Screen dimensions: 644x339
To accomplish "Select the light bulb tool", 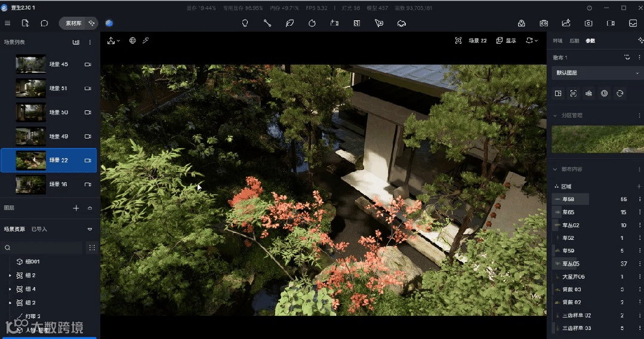I will [245, 23].
